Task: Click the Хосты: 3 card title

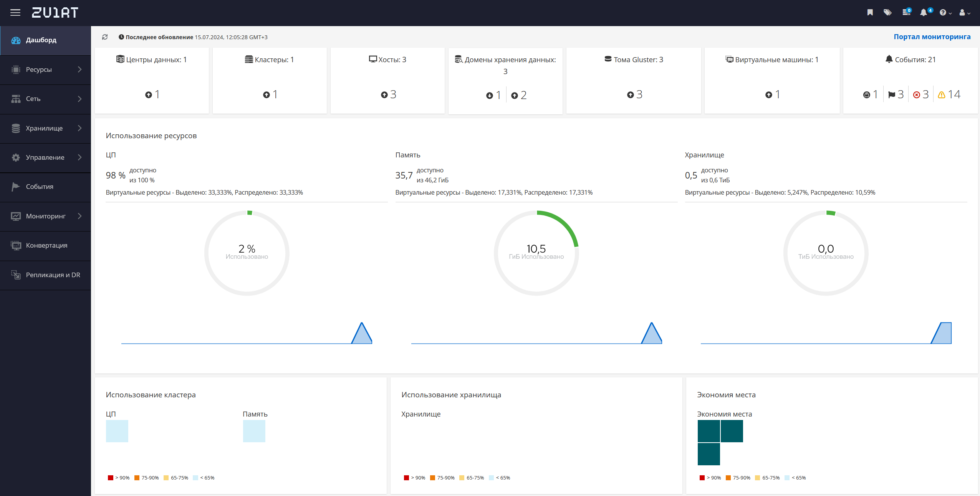Action: pyautogui.click(x=387, y=60)
